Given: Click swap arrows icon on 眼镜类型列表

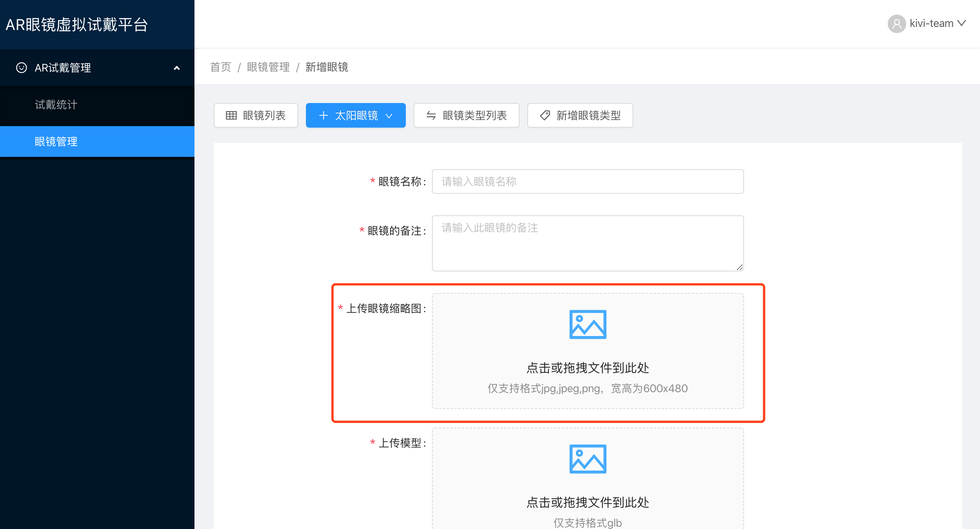Looking at the screenshot, I should coord(431,115).
